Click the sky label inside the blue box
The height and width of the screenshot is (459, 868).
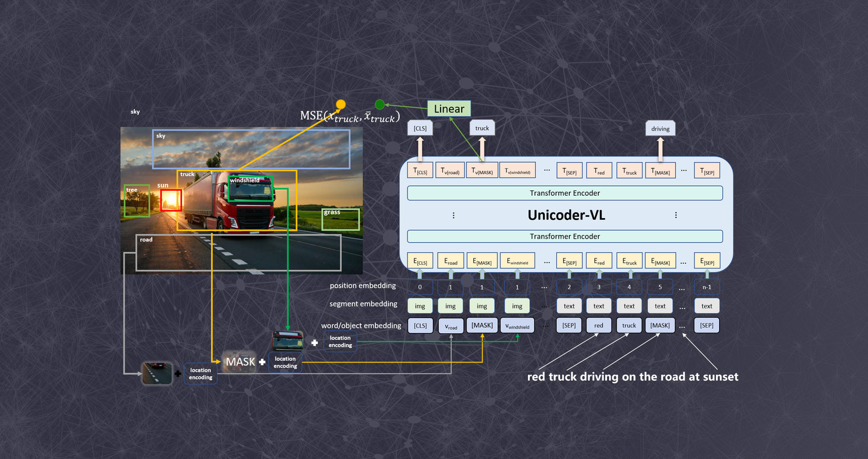pyautogui.click(x=161, y=136)
